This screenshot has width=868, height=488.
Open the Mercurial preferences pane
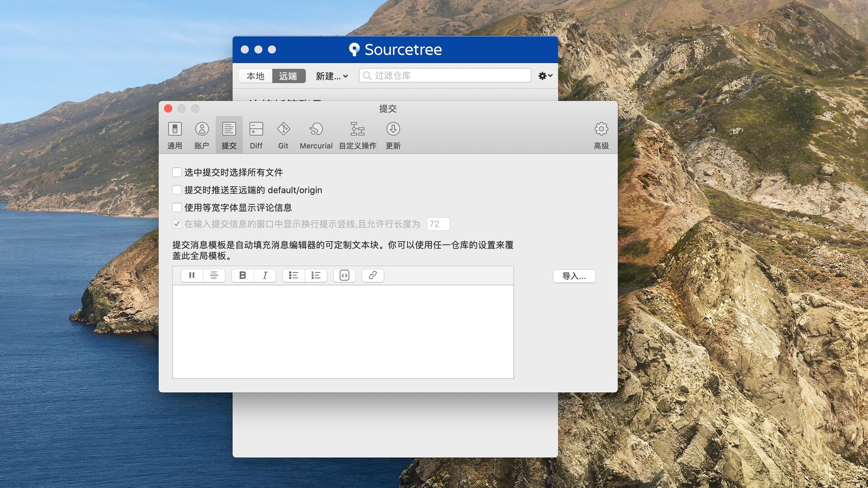[316, 135]
